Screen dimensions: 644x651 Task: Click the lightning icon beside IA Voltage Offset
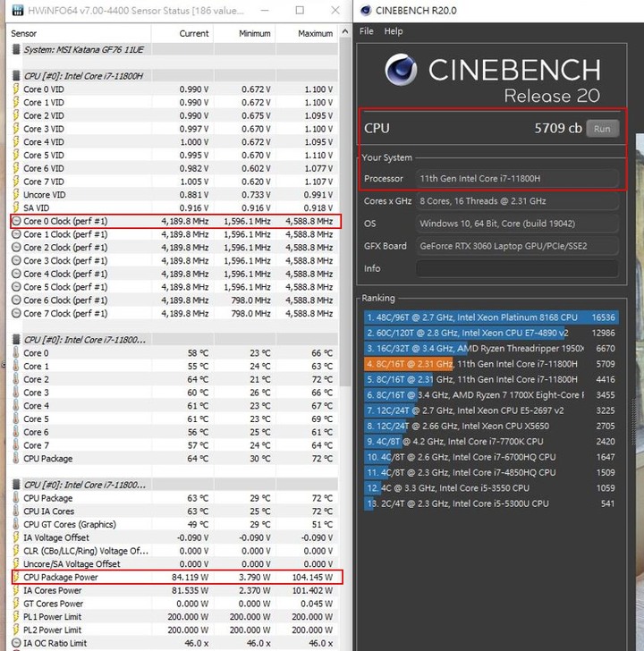point(16,537)
